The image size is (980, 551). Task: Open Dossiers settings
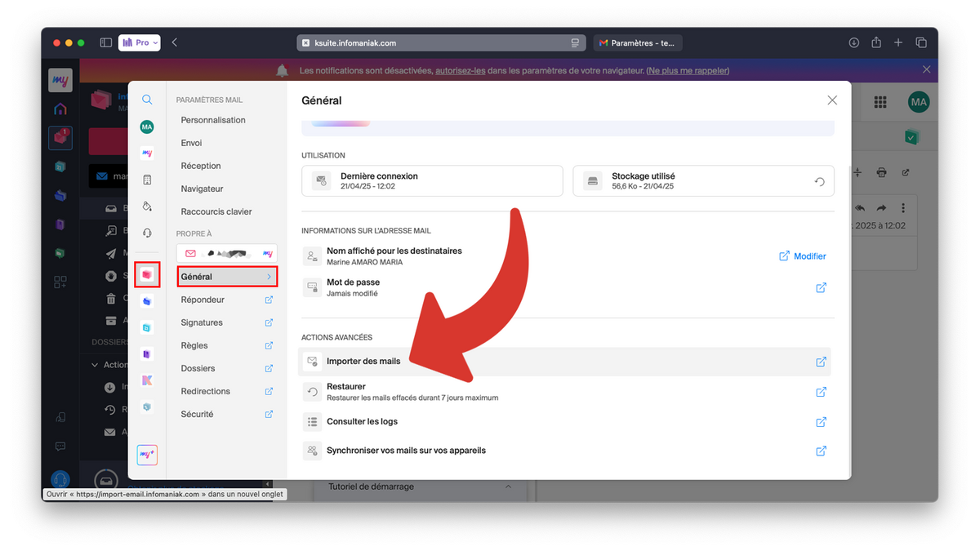coord(227,368)
